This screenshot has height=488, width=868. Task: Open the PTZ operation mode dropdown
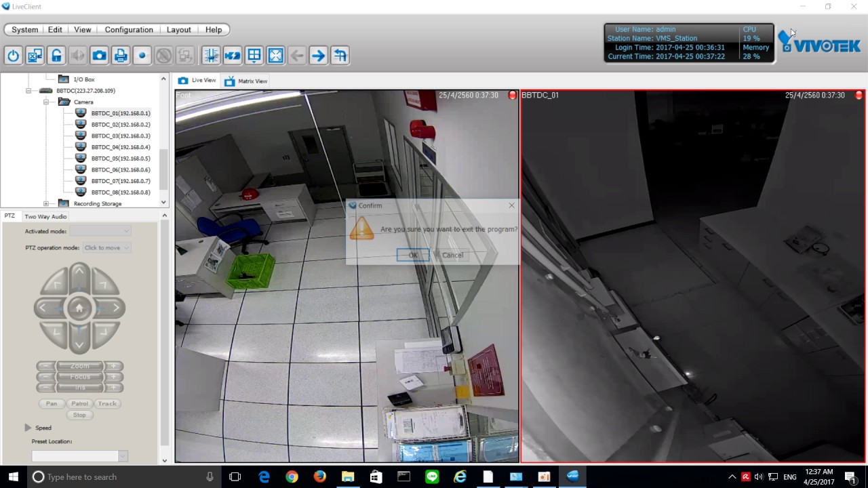[x=107, y=248]
